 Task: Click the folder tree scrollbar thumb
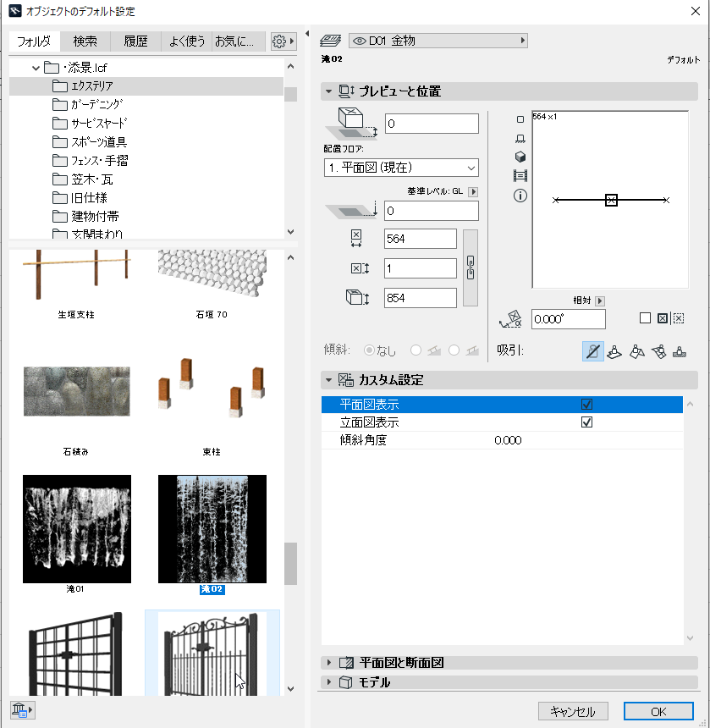point(290,94)
